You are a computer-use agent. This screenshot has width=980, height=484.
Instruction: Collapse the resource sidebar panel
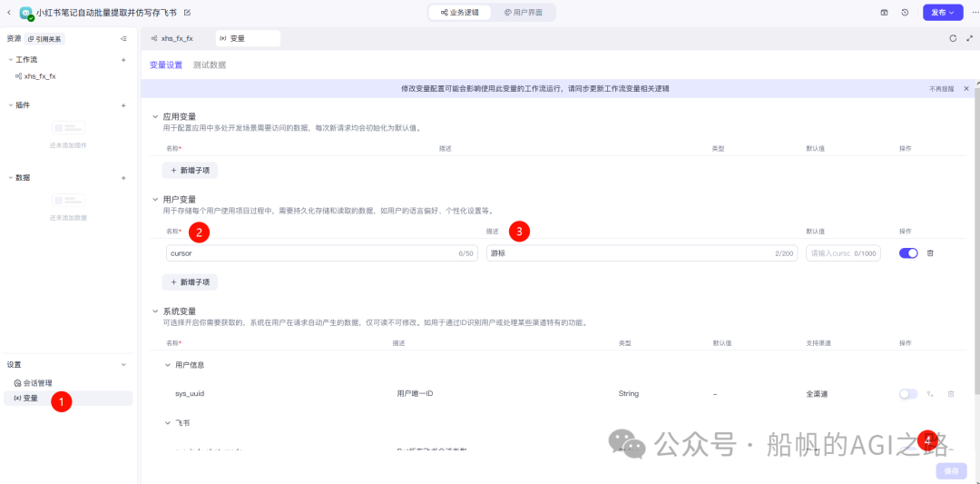[x=123, y=39]
